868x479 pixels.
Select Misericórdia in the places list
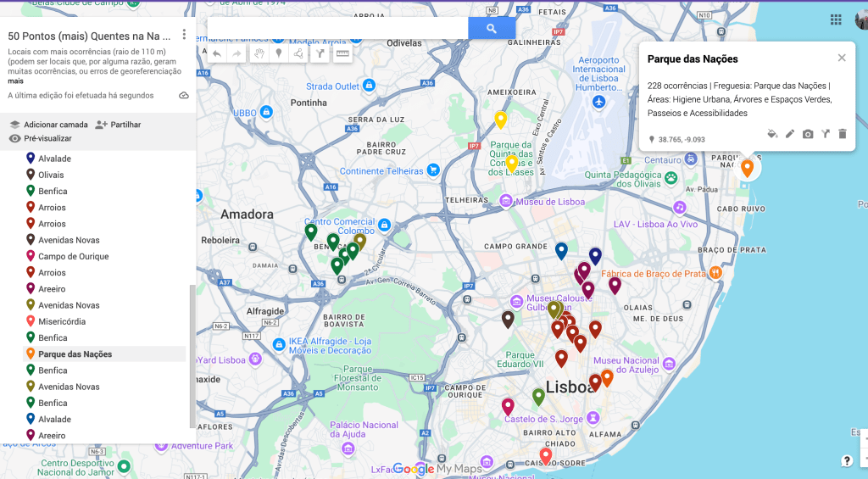[x=61, y=321]
